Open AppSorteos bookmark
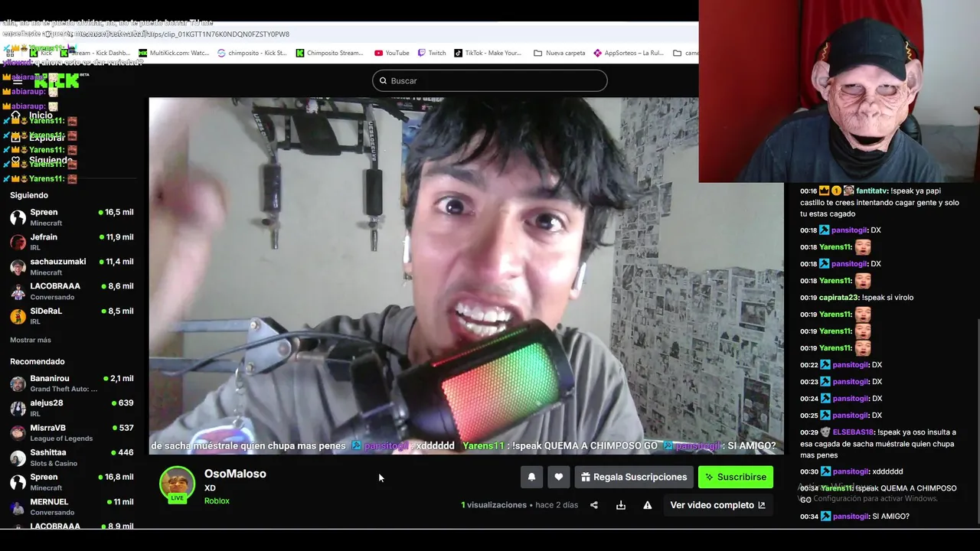Screen dimensions: 980x551 [629, 53]
